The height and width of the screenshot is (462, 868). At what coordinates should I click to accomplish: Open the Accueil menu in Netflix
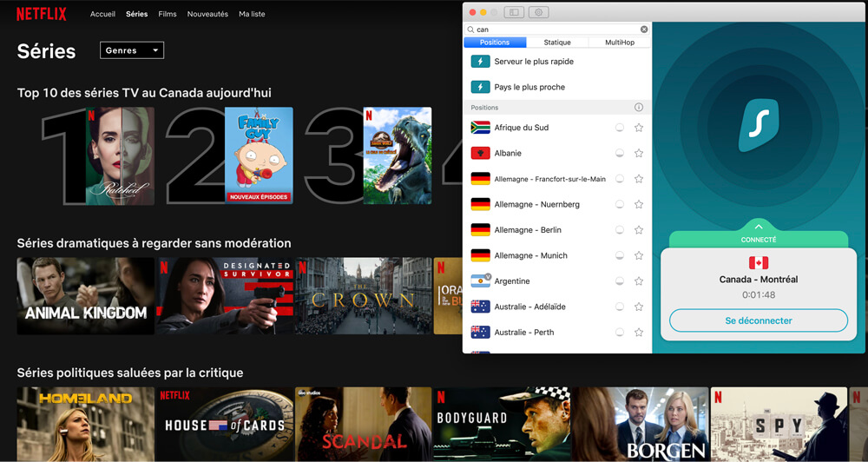[102, 14]
